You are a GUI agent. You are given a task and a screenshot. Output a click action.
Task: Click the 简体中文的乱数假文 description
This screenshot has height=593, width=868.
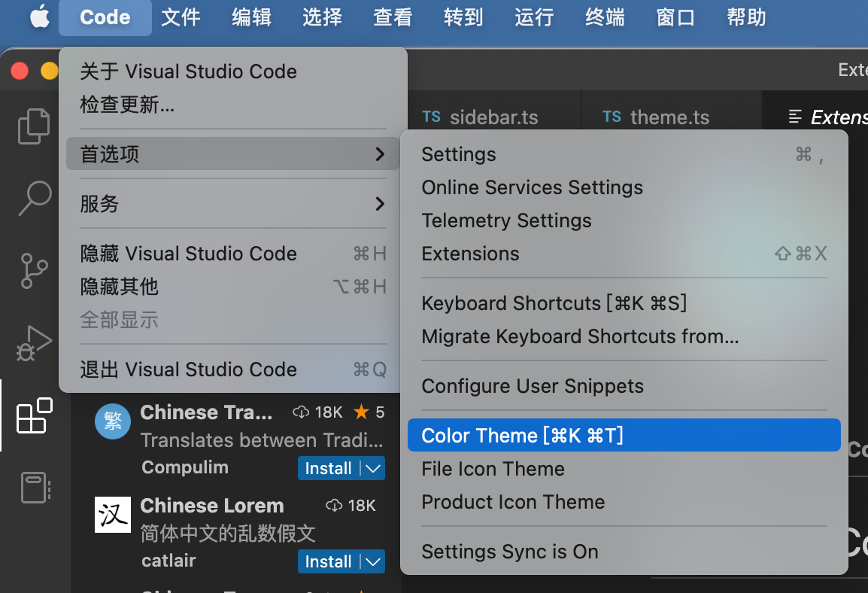point(228,534)
